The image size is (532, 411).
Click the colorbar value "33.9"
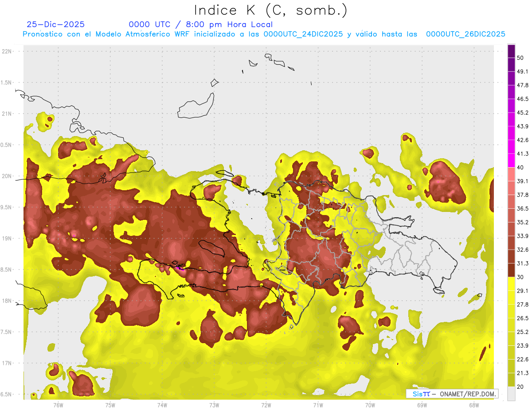tap(523, 236)
